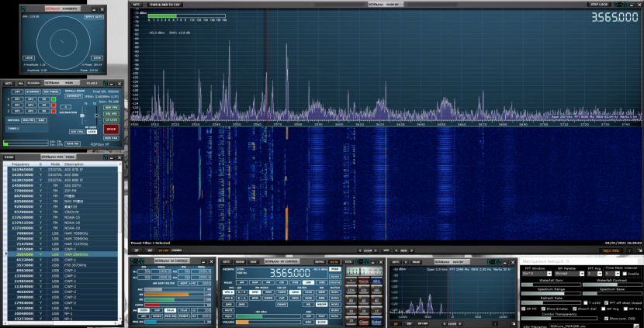This screenshot has height=328, width=644.
Task: Select VFO B
Action: pos(228,298)
